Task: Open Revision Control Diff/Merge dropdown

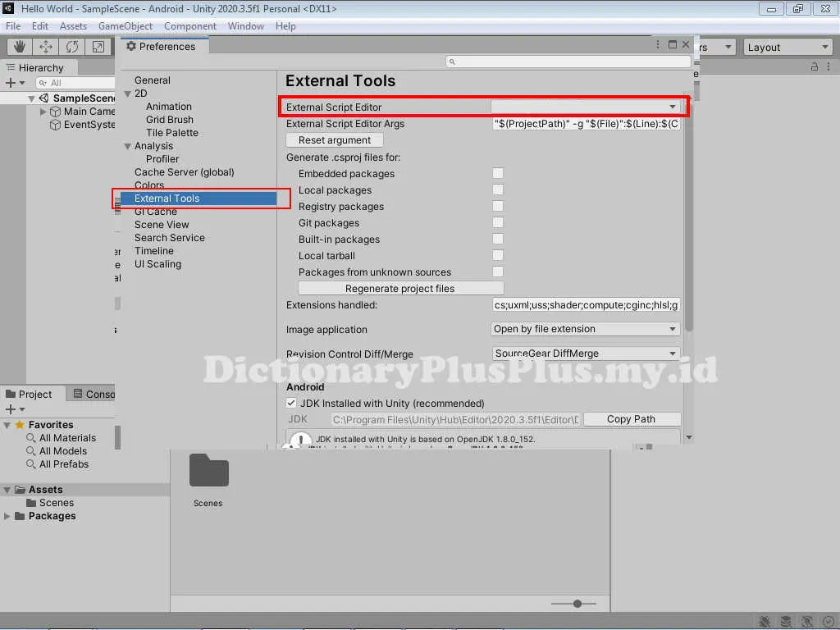Action: point(586,354)
